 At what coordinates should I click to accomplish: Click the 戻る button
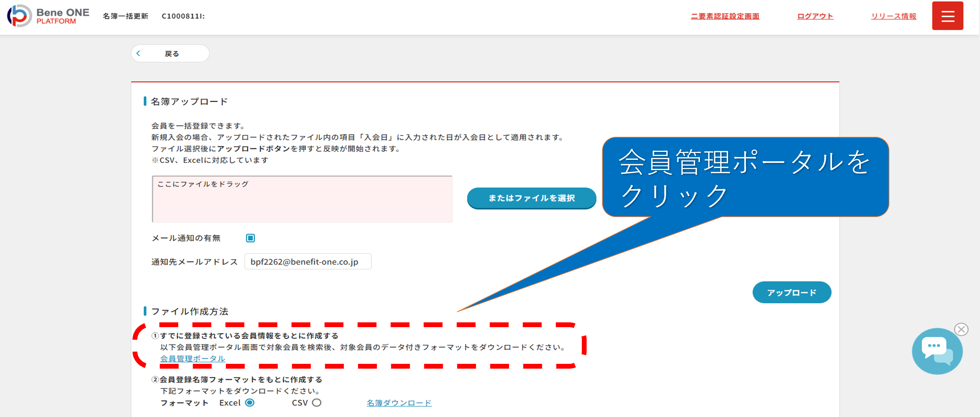pyautogui.click(x=171, y=53)
